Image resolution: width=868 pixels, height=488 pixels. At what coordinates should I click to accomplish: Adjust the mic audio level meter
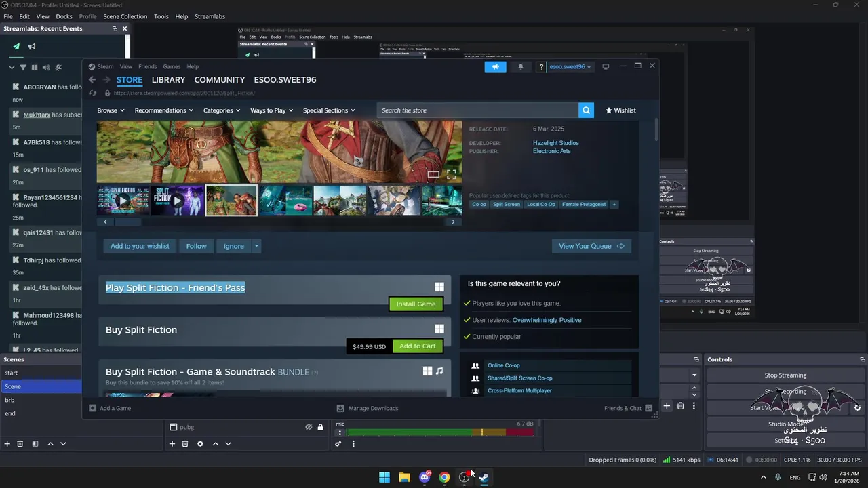click(440, 432)
